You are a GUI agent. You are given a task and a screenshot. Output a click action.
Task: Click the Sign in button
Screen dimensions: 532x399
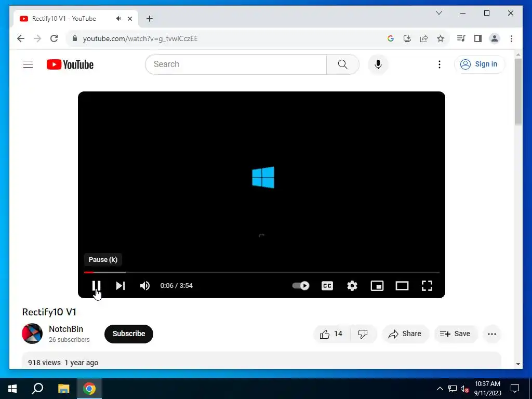tap(479, 64)
